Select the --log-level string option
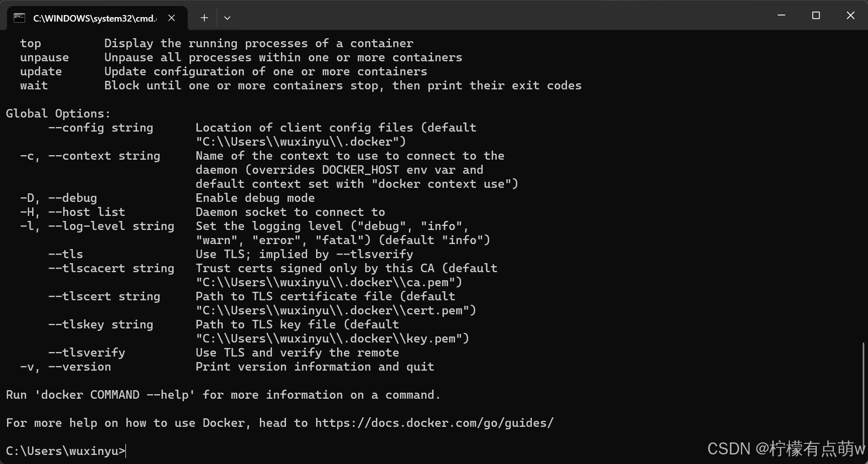The width and height of the screenshot is (868, 464). coord(111,226)
